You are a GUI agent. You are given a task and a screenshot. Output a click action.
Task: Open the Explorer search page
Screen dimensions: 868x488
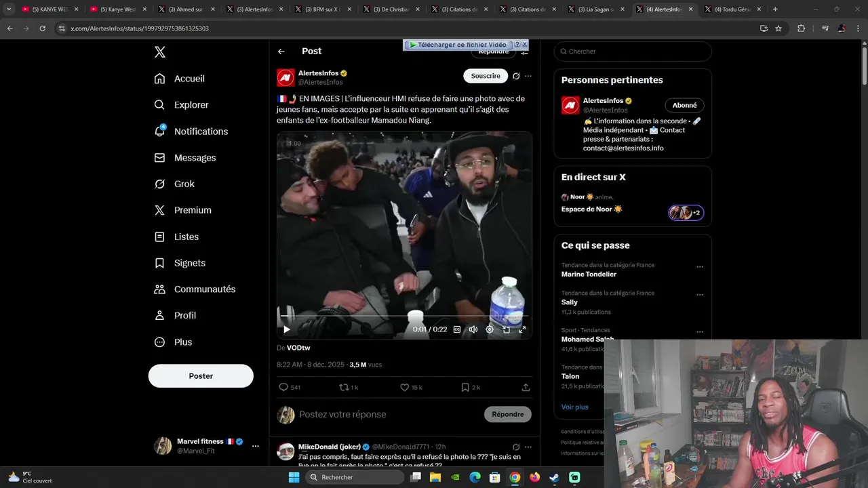pyautogui.click(x=181, y=105)
